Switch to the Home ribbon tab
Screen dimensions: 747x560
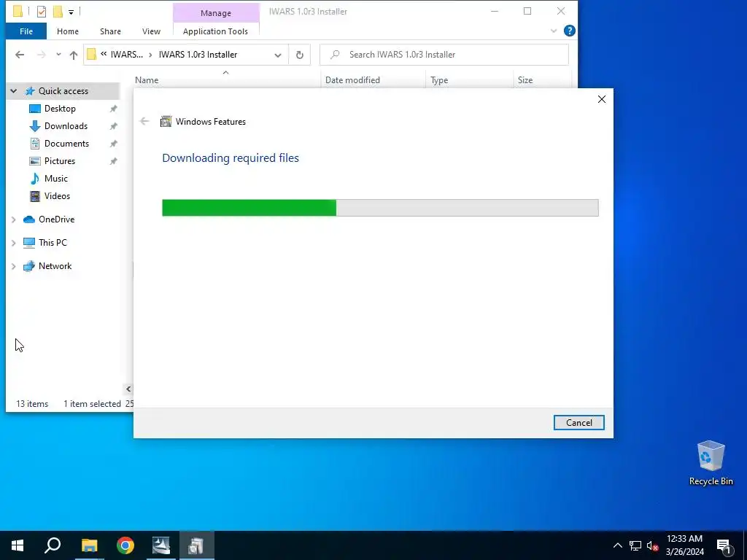pos(68,31)
